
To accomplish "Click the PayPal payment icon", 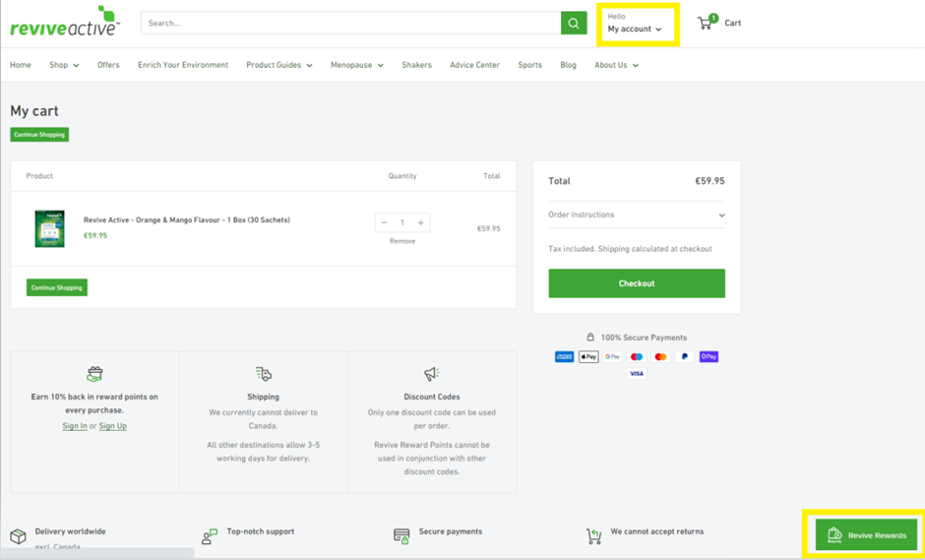I will click(x=684, y=356).
